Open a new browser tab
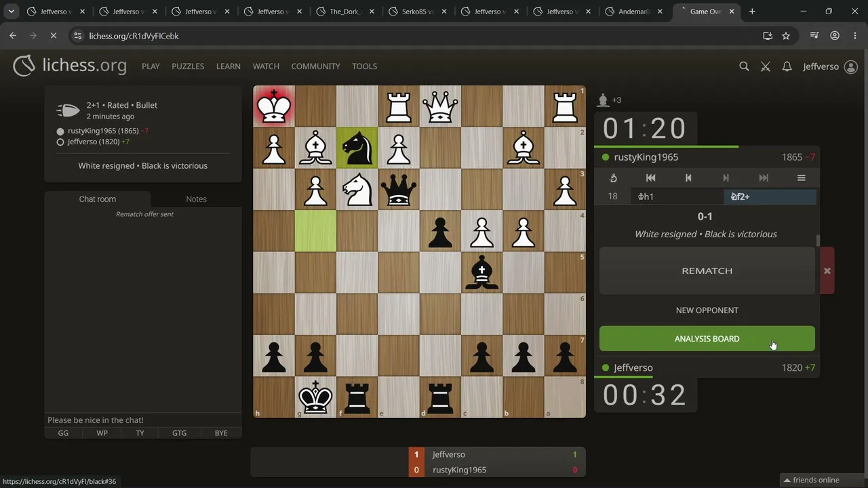Image resolution: width=868 pixels, height=488 pixels. [752, 12]
